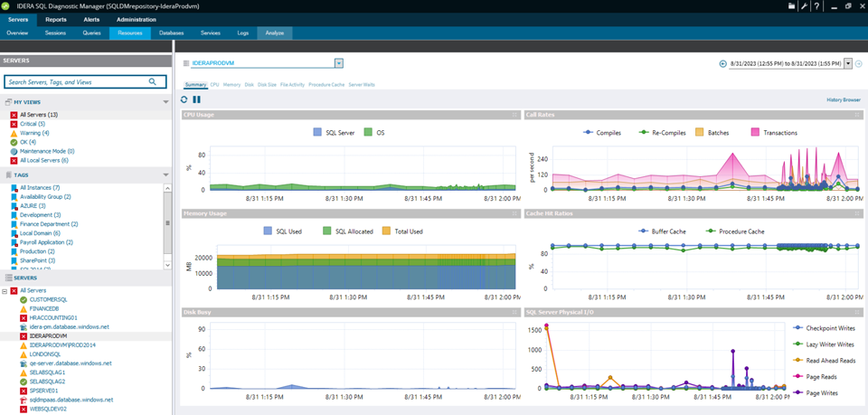Image resolution: width=868 pixels, height=415 pixels.
Task: Click the History Browser link
Action: coord(843,99)
